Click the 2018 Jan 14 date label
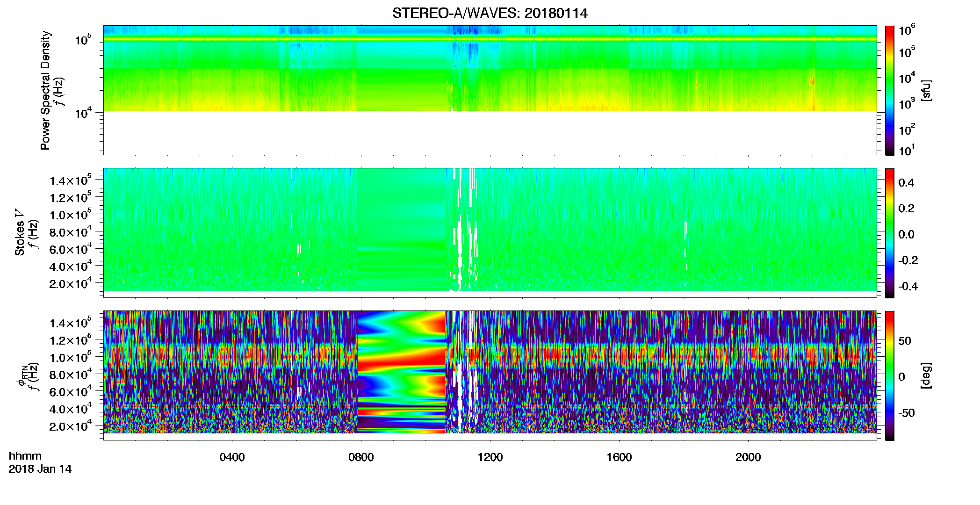The width and height of the screenshot is (980, 505). (40, 469)
